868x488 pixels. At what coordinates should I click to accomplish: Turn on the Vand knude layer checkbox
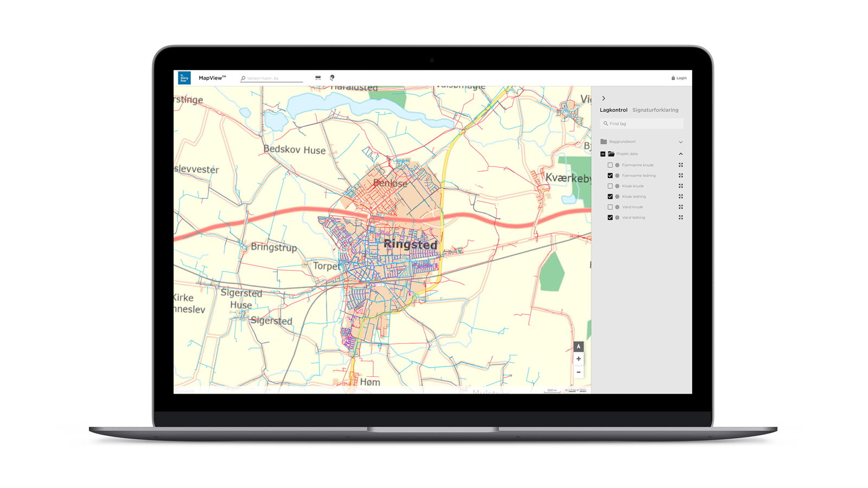tap(610, 207)
